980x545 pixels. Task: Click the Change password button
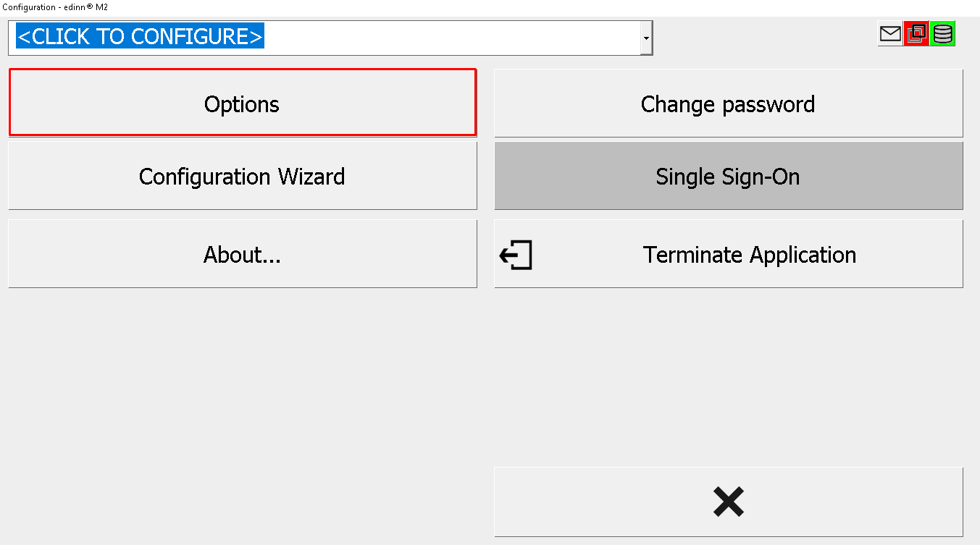point(729,103)
